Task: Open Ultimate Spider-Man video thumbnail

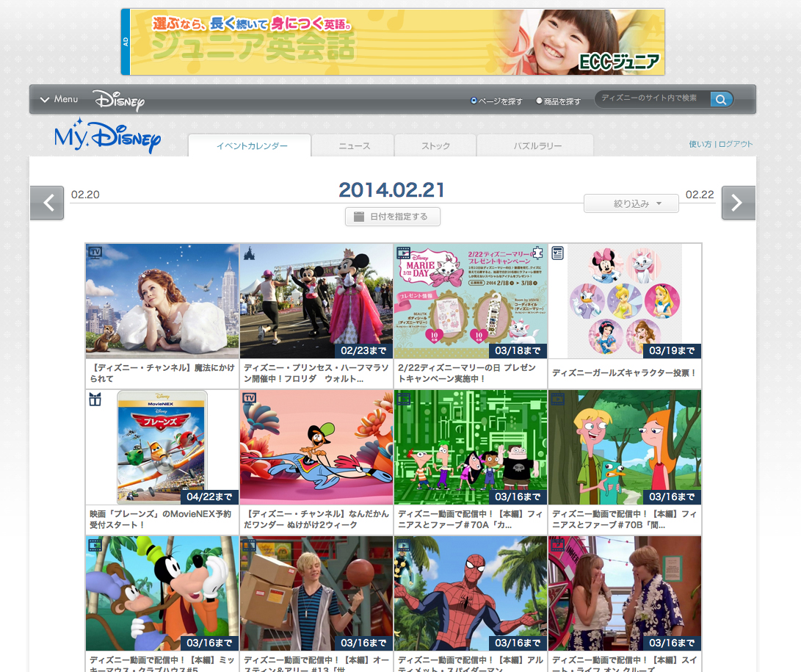Action: pos(471,593)
